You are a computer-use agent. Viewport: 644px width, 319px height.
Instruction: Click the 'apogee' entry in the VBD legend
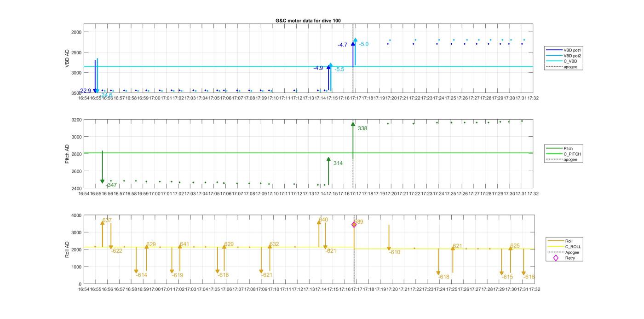point(561,67)
